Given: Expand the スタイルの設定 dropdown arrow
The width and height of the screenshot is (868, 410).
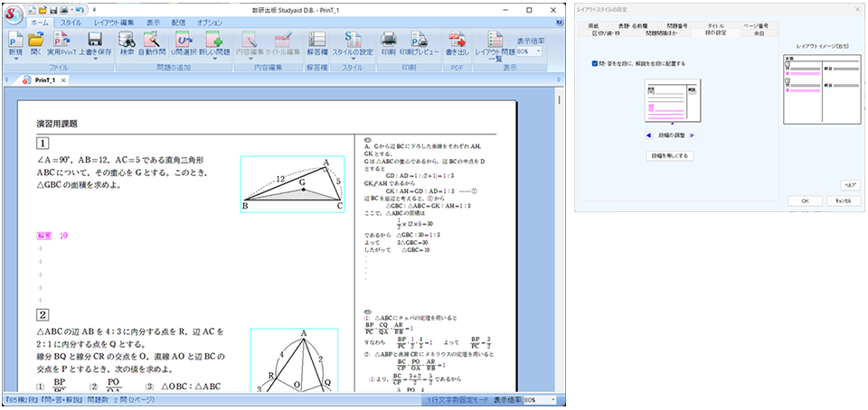Looking at the screenshot, I should (x=353, y=59).
